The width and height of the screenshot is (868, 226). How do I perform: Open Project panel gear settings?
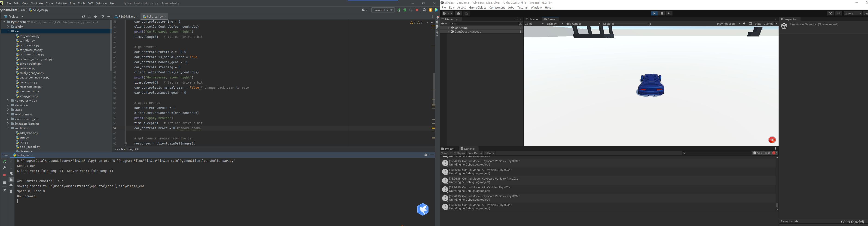point(103,16)
